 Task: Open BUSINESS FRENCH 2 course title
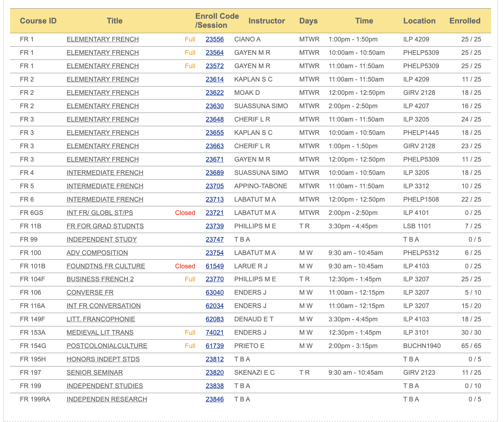(100, 279)
